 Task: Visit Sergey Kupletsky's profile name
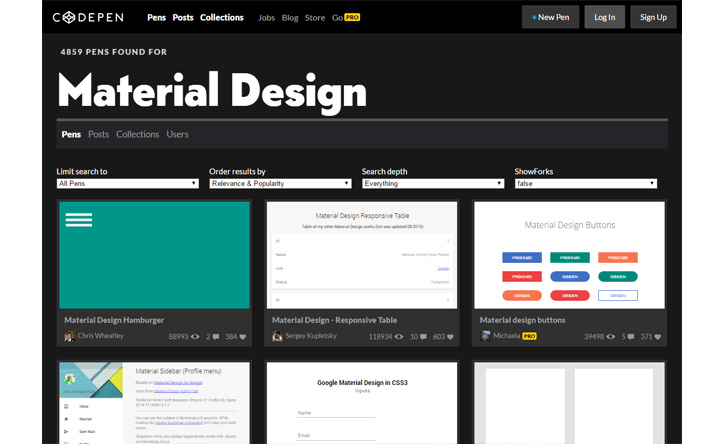311,336
